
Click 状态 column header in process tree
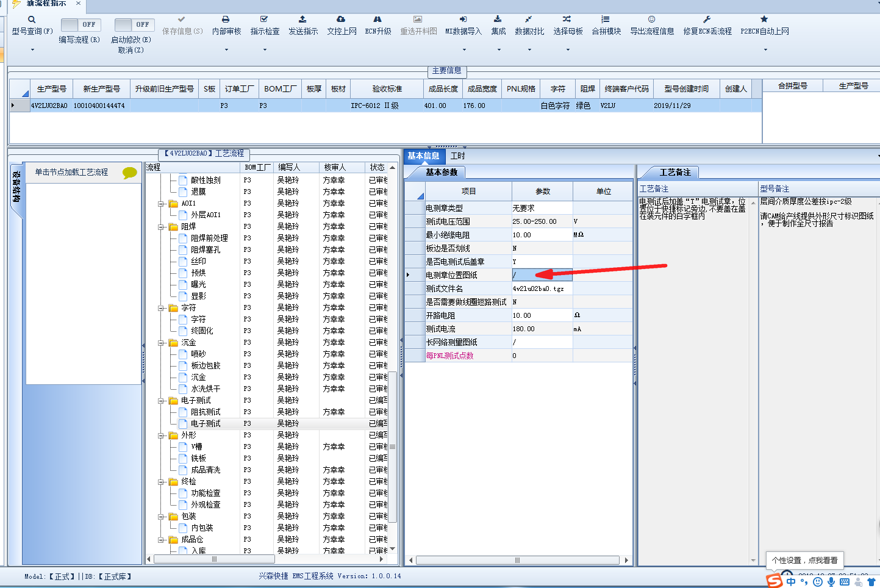[x=377, y=167]
